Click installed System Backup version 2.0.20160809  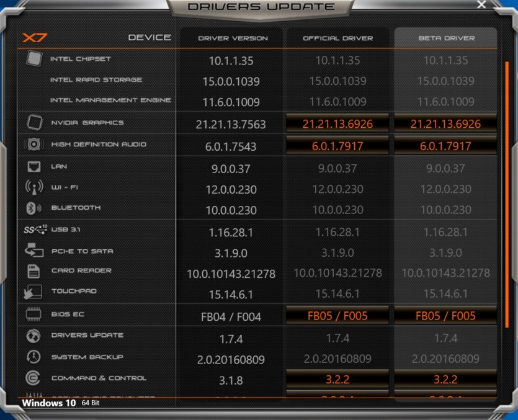coord(231,360)
